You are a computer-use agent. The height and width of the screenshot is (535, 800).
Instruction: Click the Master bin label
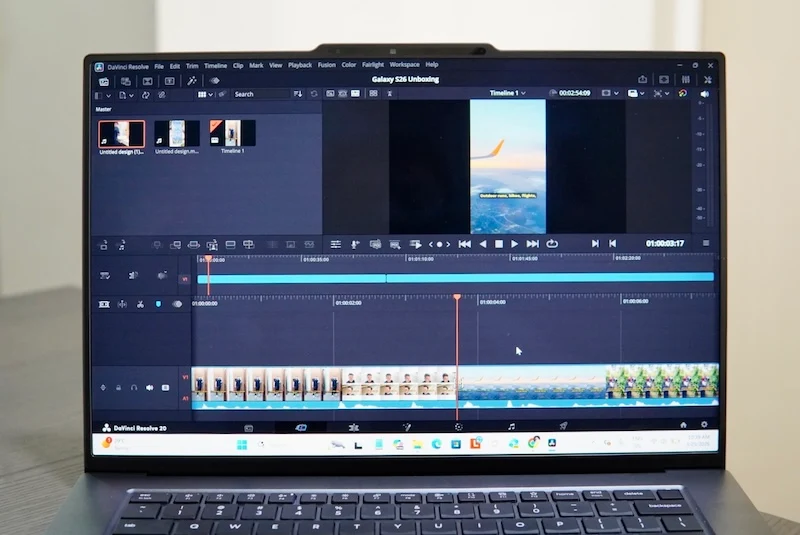point(104,109)
